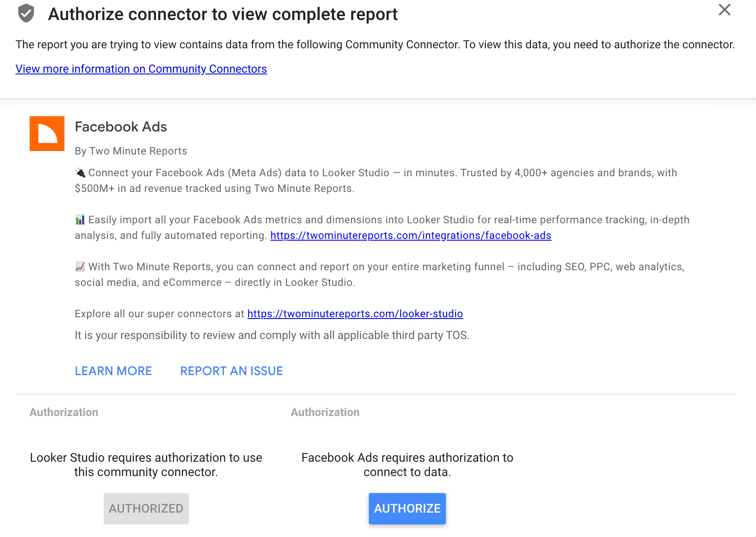Click the bar chart emoji before 'Easily import'

pyautogui.click(x=80, y=220)
